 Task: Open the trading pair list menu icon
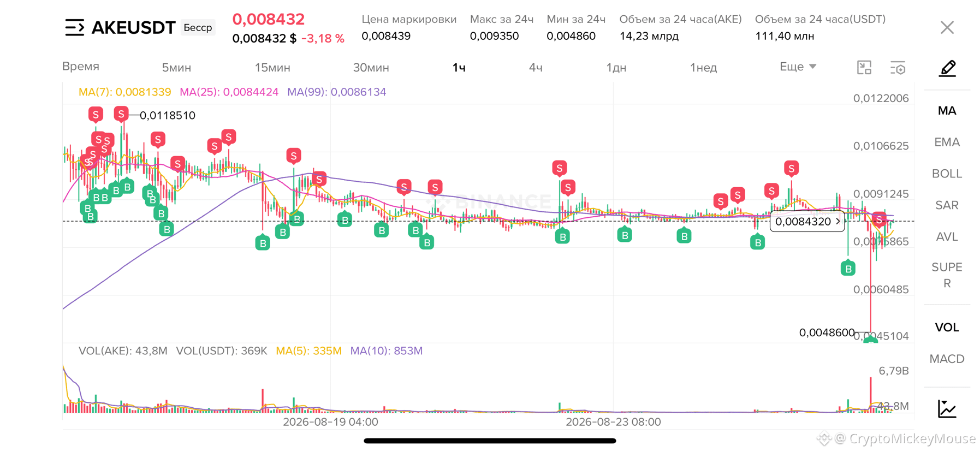tap(75, 27)
